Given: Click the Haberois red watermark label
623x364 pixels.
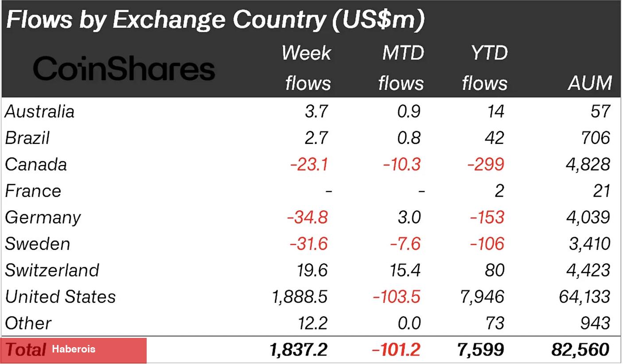Looking at the screenshot, I should coord(74,349).
